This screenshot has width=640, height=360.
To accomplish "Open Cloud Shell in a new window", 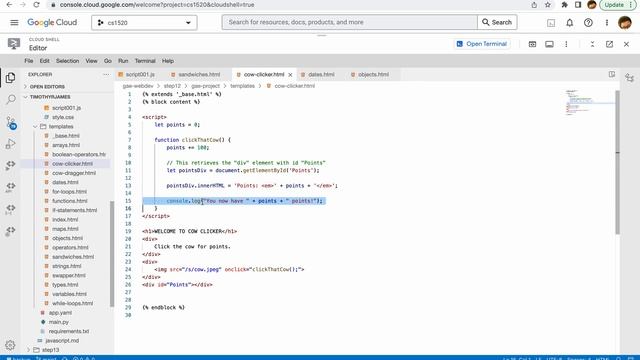I will point(609,44).
